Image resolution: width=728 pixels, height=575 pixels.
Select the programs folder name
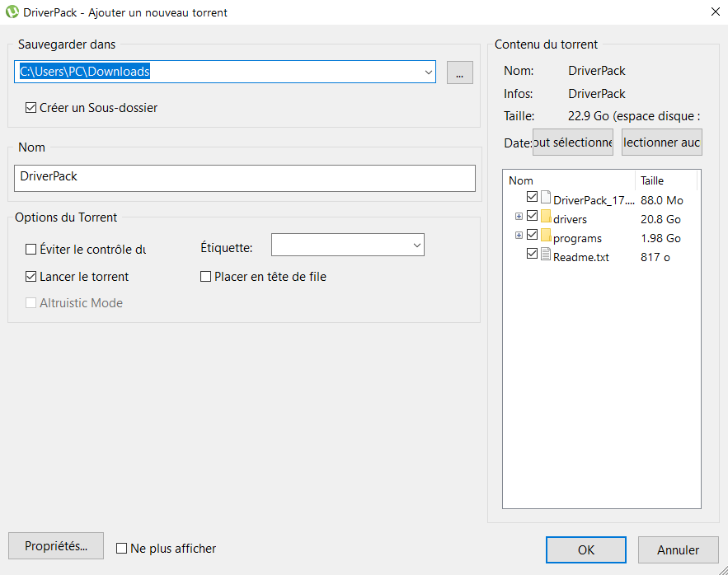point(577,239)
